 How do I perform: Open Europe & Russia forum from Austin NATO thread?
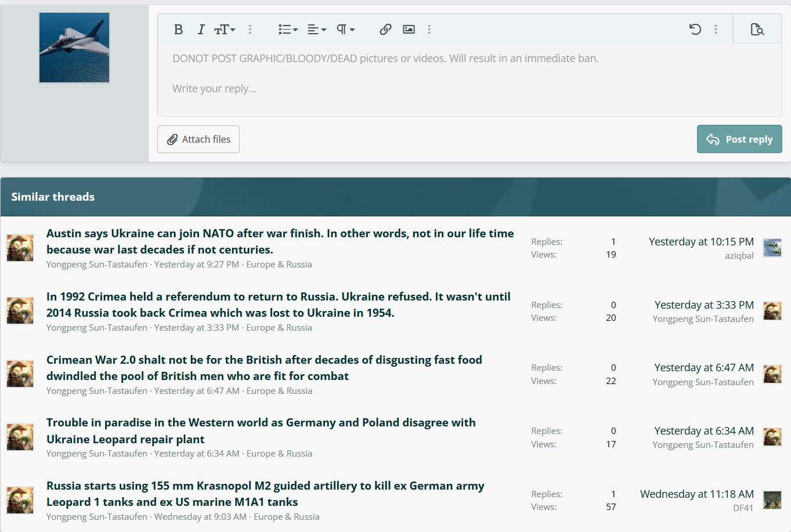(279, 265)
